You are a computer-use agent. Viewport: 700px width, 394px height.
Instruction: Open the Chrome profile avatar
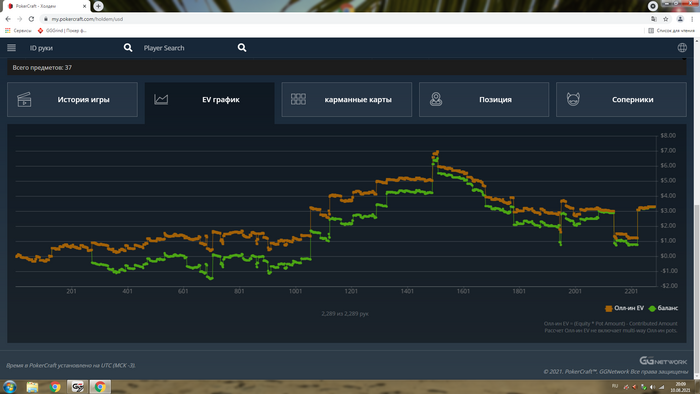[680, 19]
